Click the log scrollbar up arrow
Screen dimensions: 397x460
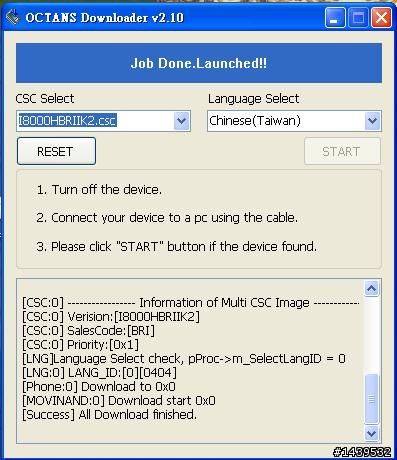coord(371,288)
